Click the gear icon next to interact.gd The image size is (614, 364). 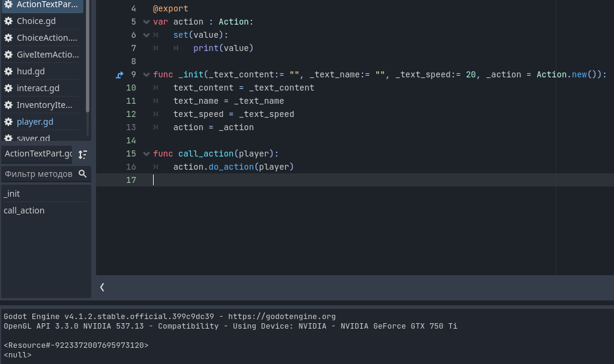point(8,89)
